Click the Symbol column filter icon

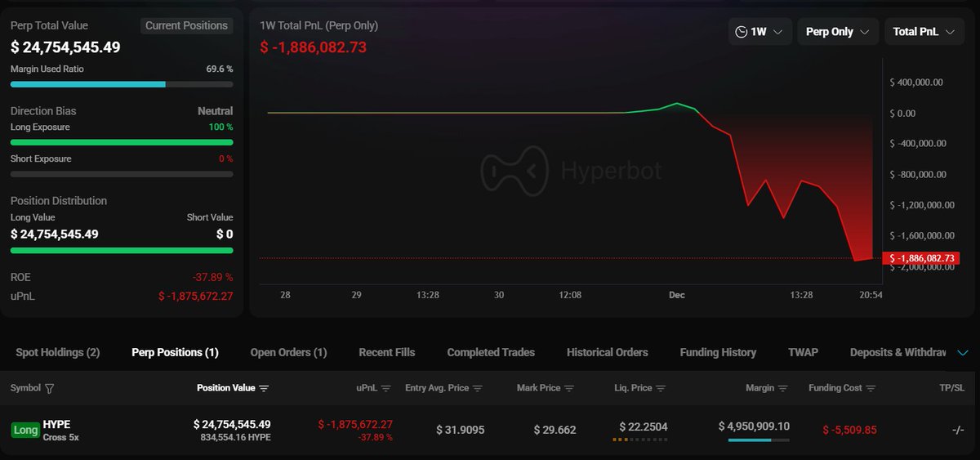[x=49, y=388]
